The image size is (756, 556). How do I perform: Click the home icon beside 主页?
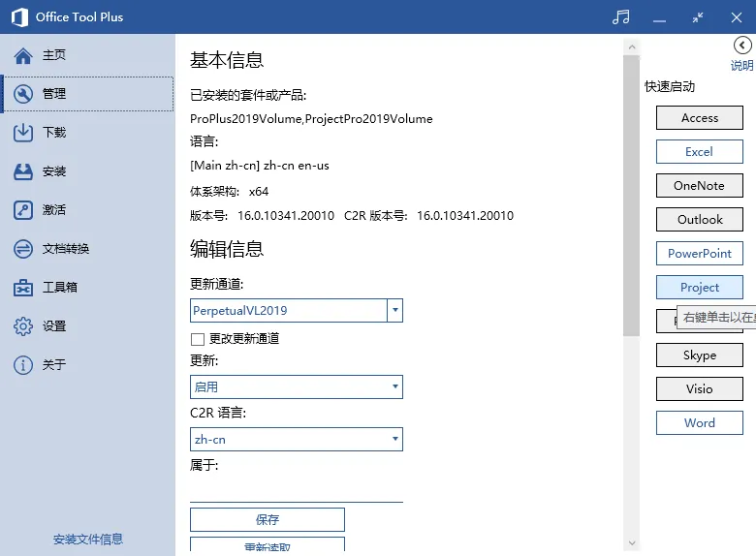click(23, 55)
